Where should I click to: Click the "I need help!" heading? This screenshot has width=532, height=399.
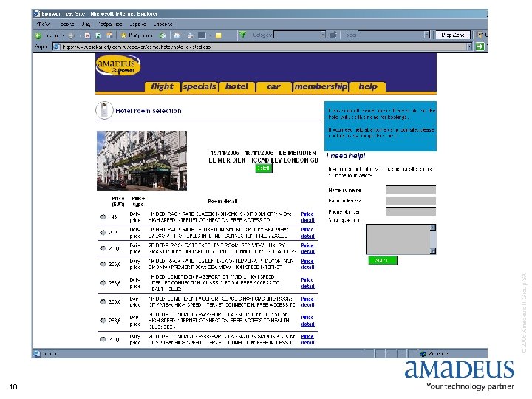click(346, 156)
